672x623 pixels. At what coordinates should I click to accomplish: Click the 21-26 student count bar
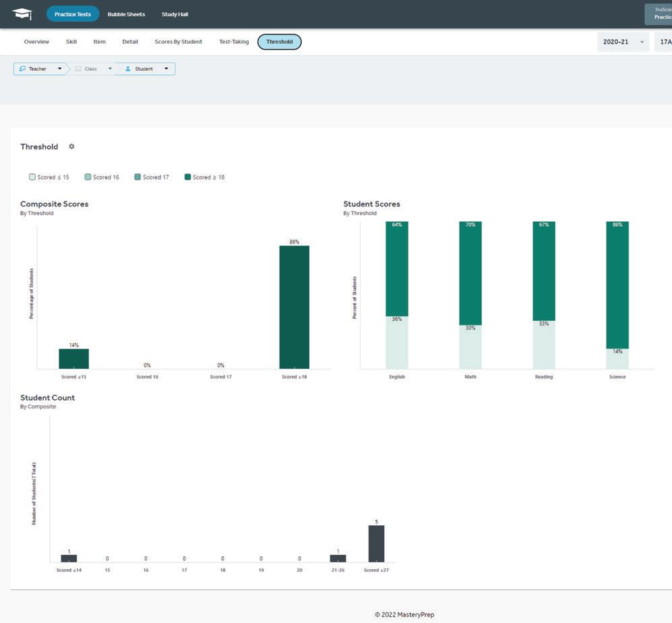point(338,558)
